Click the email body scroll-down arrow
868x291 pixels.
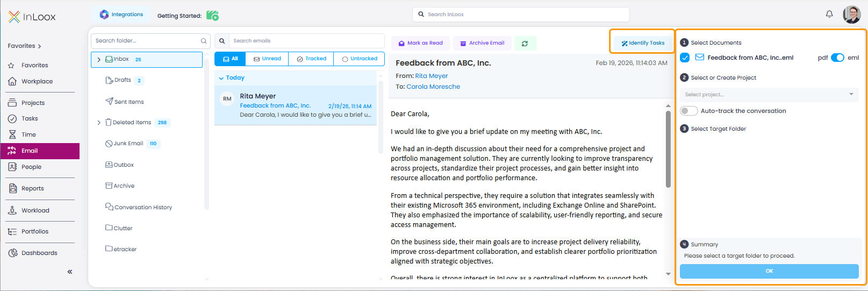(x=668, y=274)
